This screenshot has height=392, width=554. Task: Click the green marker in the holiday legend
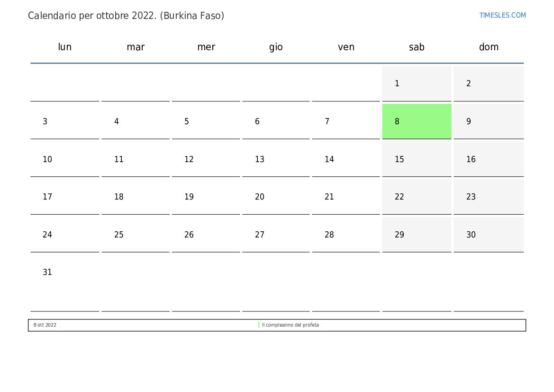click(259, 325)
